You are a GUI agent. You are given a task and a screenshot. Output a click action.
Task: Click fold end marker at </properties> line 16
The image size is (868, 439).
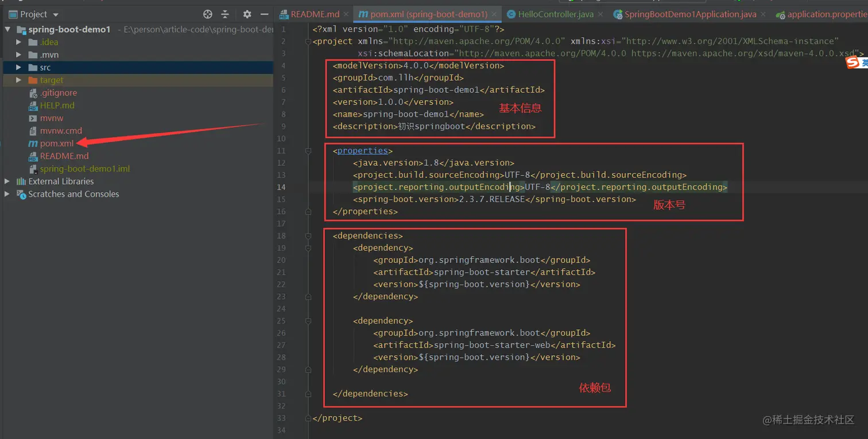[x=308, y=211]
